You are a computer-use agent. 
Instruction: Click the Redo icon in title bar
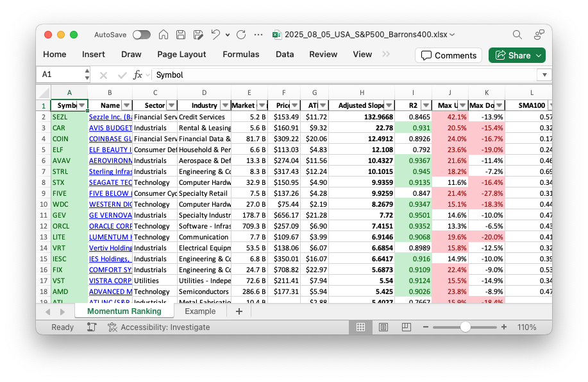tap(241, 35)
